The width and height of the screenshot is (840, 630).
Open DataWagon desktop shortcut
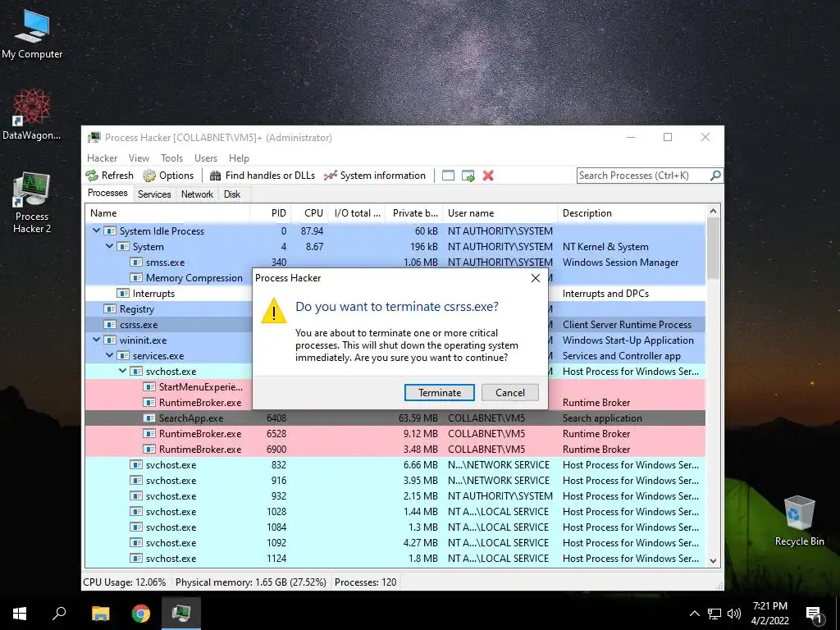(x=32, y=114)
